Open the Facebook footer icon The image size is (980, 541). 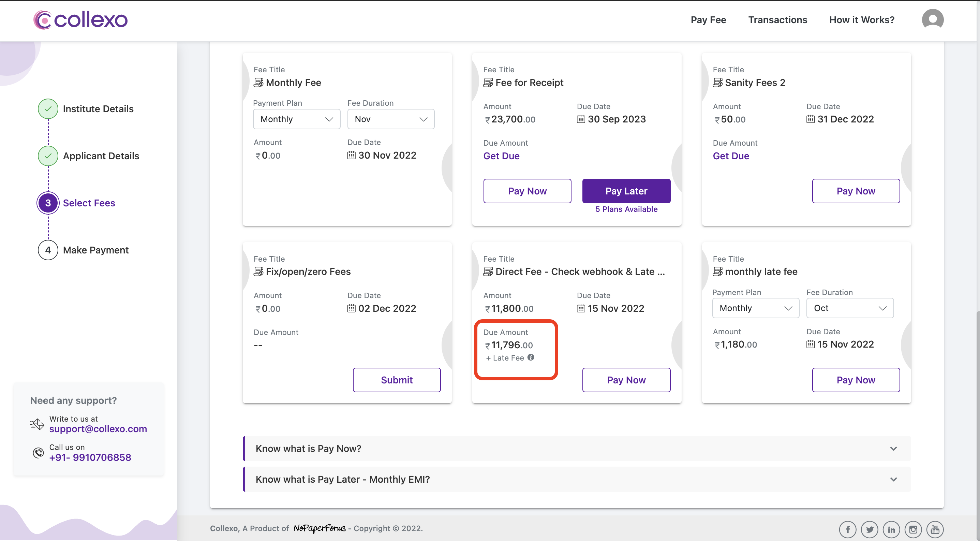pyautogui.click(x=848, y=529)
